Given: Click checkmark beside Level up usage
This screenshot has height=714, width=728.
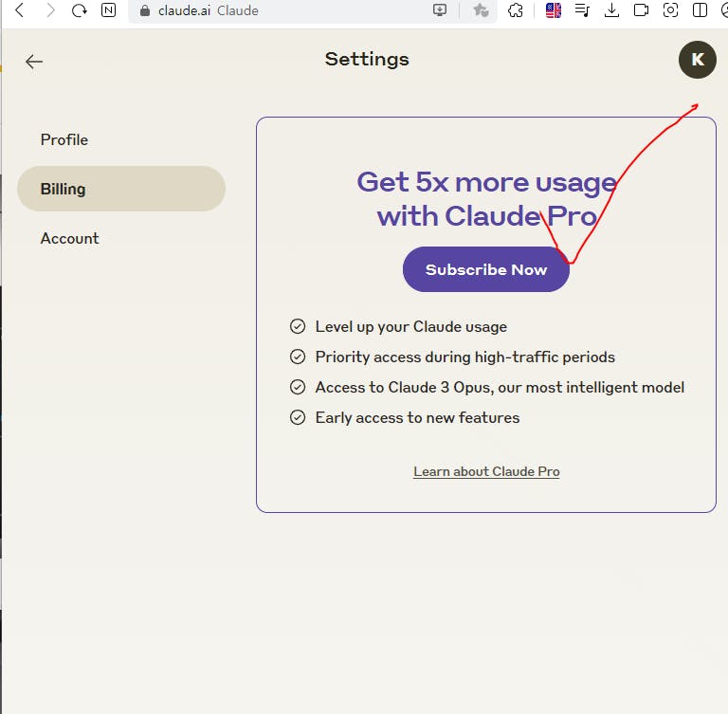Looking at the screenshot, I should [x=298, y=326].
